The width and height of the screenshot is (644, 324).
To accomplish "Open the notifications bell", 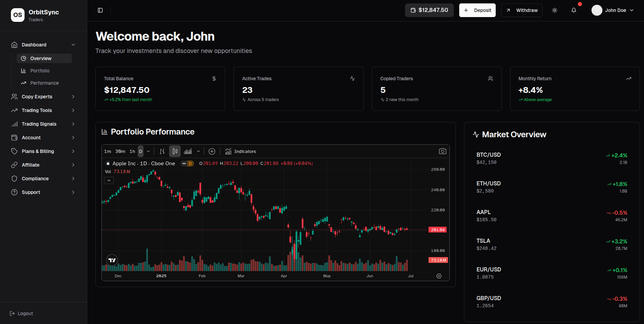I will tap(574, 10).
